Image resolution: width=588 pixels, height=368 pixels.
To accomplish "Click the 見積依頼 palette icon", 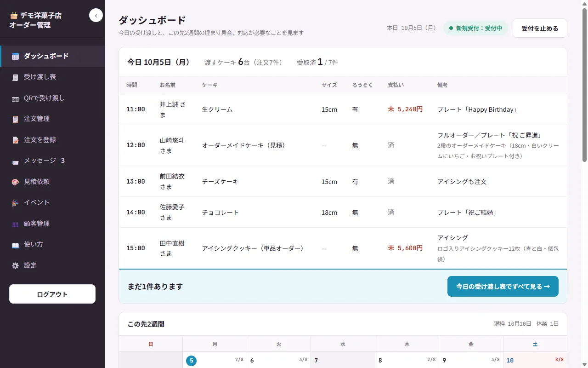I will point(16,182).
